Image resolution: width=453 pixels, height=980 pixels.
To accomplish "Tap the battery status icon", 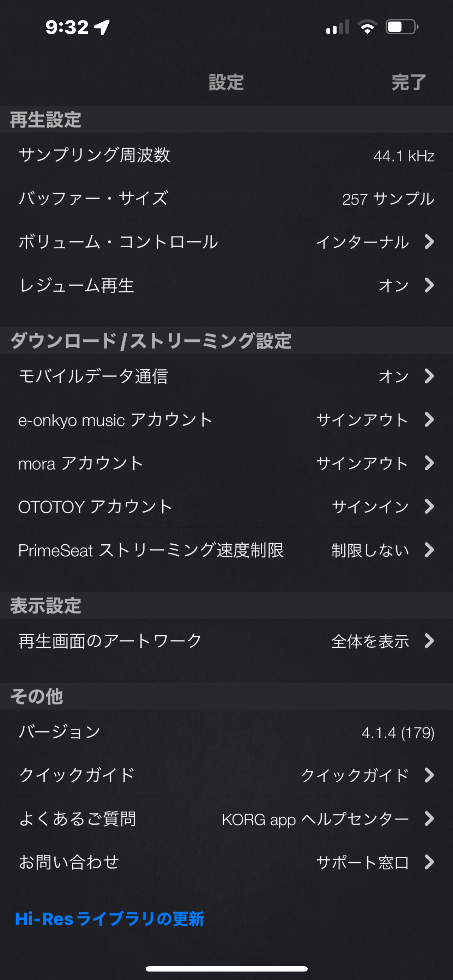I will point(401,27).
